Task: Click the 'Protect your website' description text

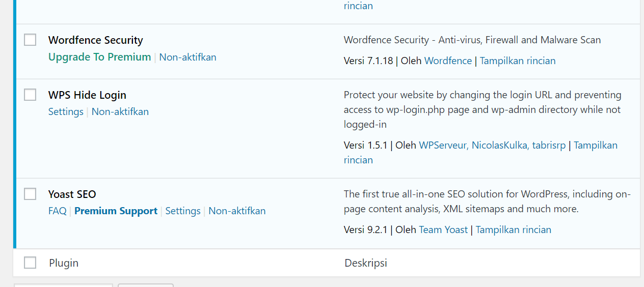Action: [x=482, y=109]
